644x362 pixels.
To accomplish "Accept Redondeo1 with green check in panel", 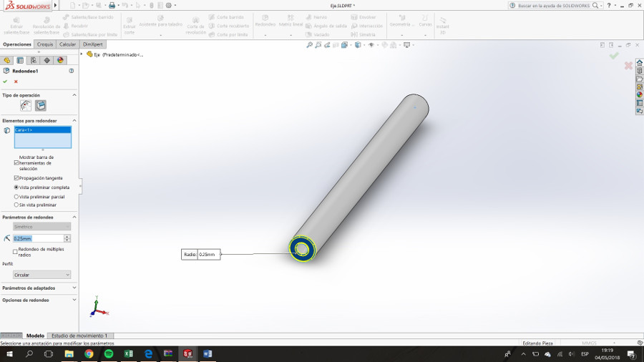I will pyautogui.click(x=5, y=82).
